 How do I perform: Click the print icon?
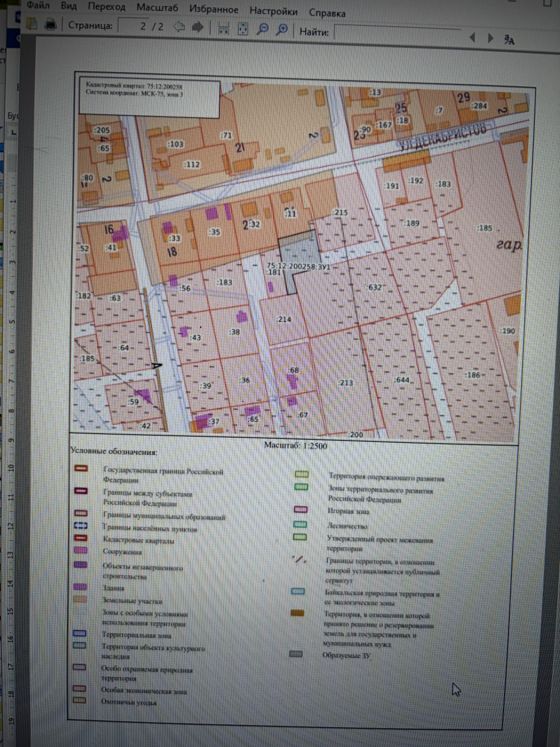tap(51, 24)
